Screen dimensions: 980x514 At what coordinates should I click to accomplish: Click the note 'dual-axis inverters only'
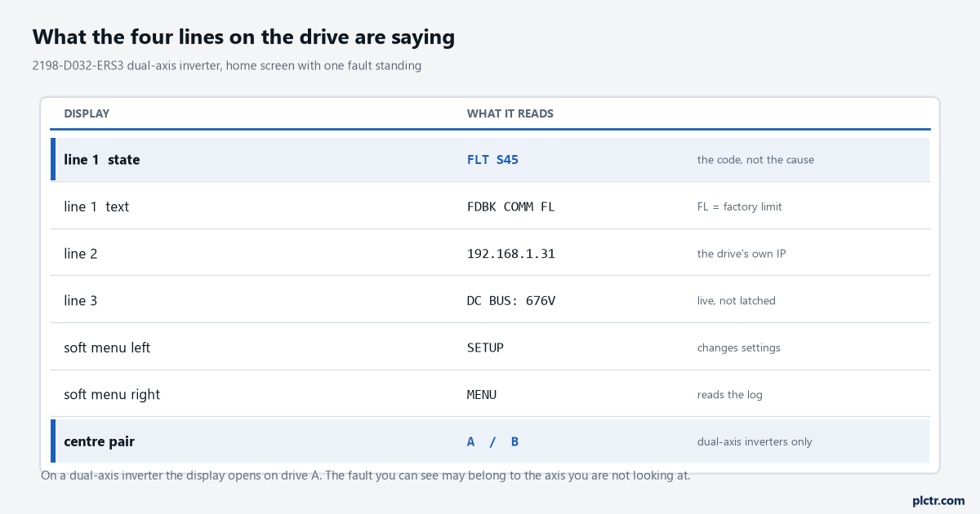(x=755, y=441)
